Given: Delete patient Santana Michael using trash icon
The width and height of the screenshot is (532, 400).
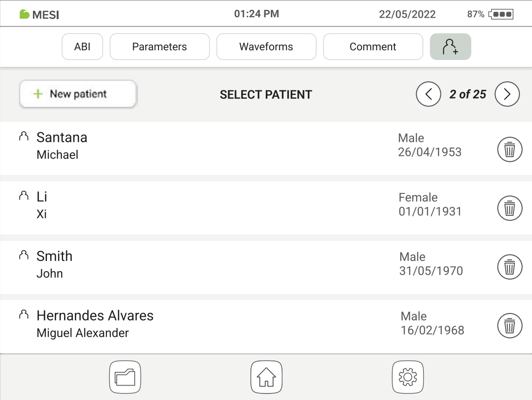Looking at the screenshot, I should (509, 149).
